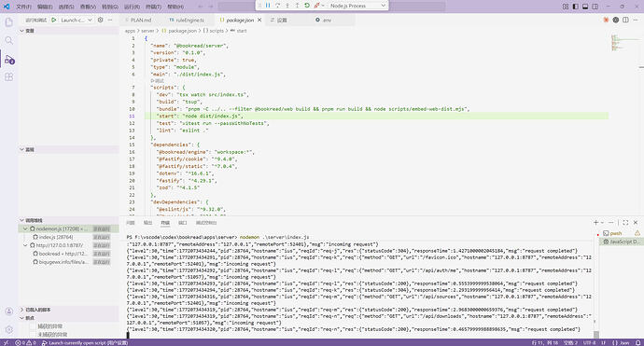The image size is (644, 346).
Task: Click Step Into in debug toolbar
Action: pyautogui.click(x=287, y=6)
